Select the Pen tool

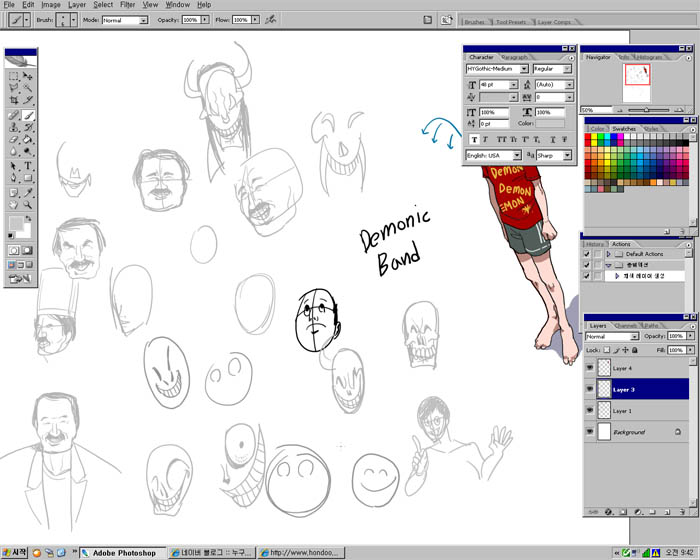[14, 178]
